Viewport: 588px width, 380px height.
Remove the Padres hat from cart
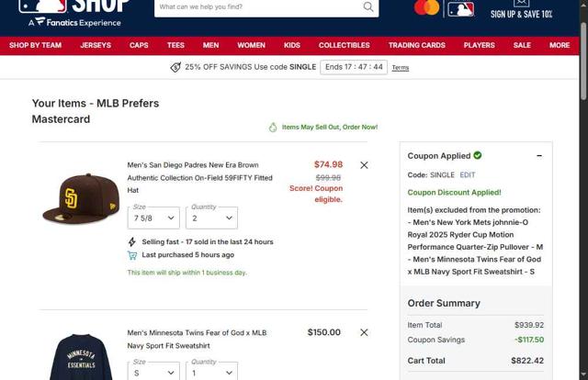364,165
